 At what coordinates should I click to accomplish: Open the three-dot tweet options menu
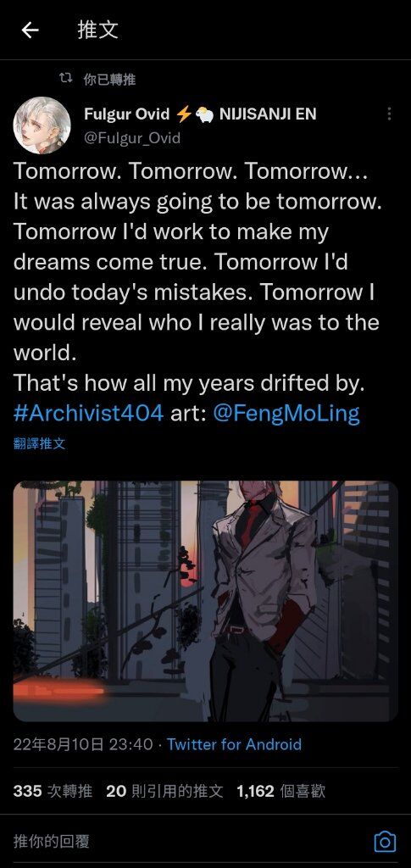click(390, 114)
